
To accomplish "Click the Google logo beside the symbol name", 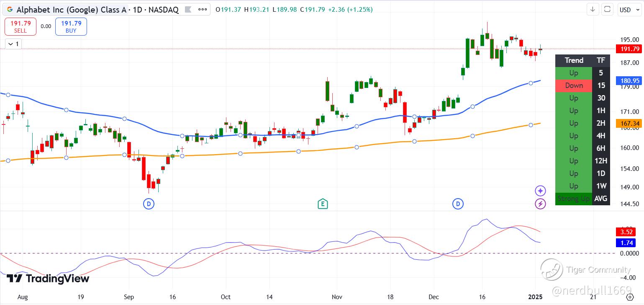I will (10, 9).
